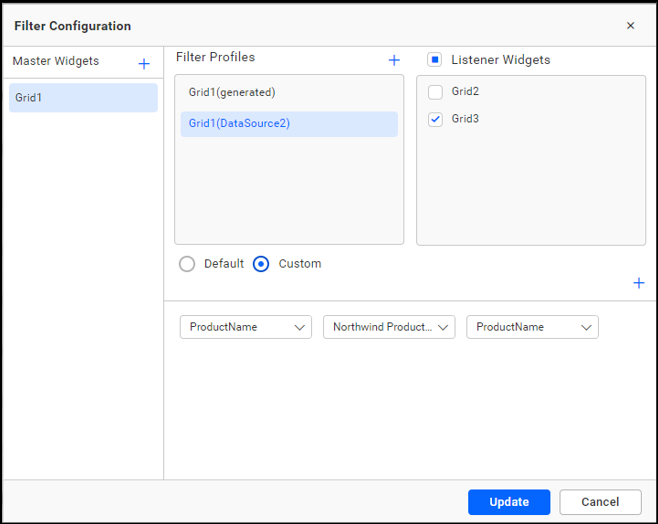
Task: Toggle the select-all Listener Widgets checkbox
Action: 435,60
